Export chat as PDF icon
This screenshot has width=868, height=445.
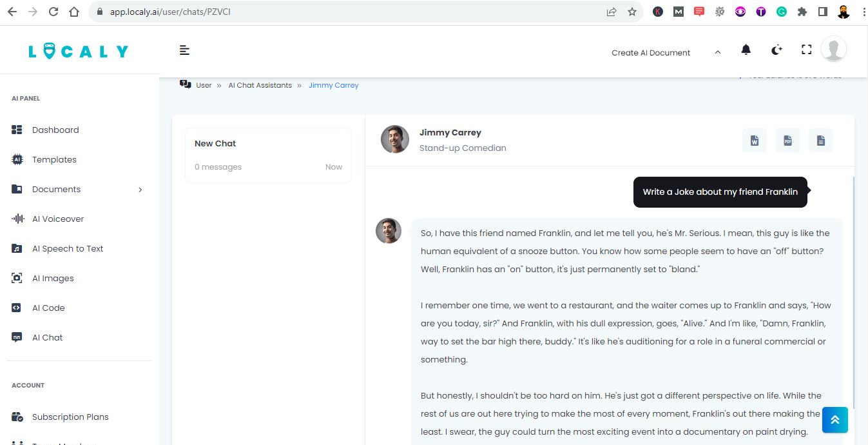coord(787,141)
